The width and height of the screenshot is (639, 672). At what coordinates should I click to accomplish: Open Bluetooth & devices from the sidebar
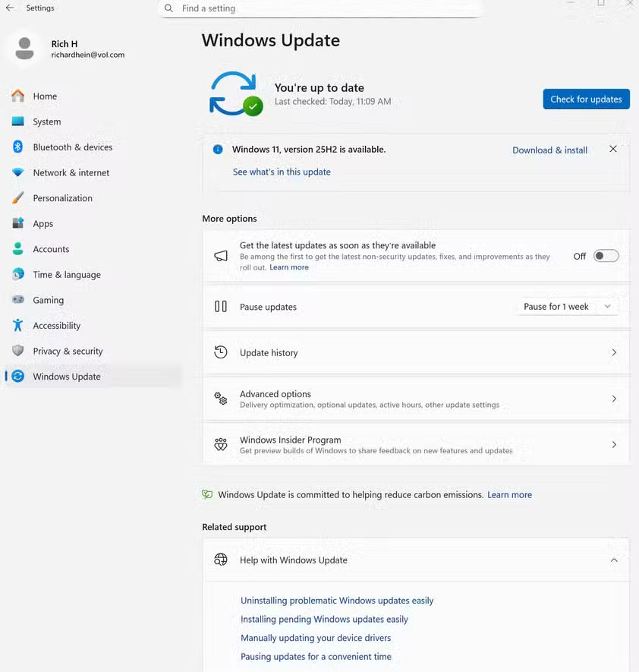coord(17,147)
